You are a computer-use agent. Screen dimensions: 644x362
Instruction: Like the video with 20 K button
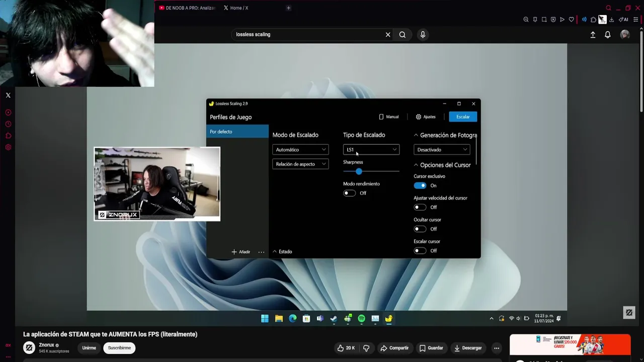coord(346,348)
